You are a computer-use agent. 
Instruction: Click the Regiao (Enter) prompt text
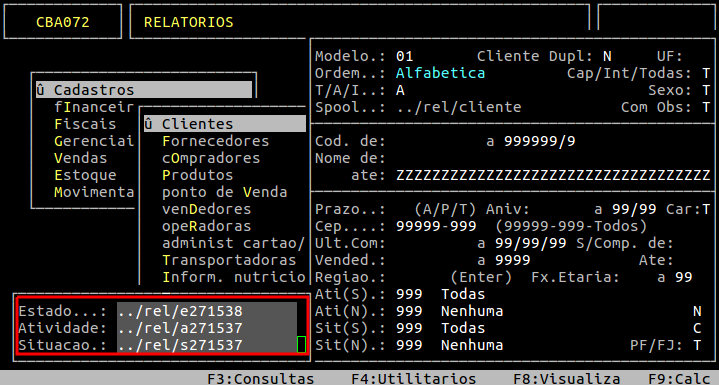[x=481, y=277]
